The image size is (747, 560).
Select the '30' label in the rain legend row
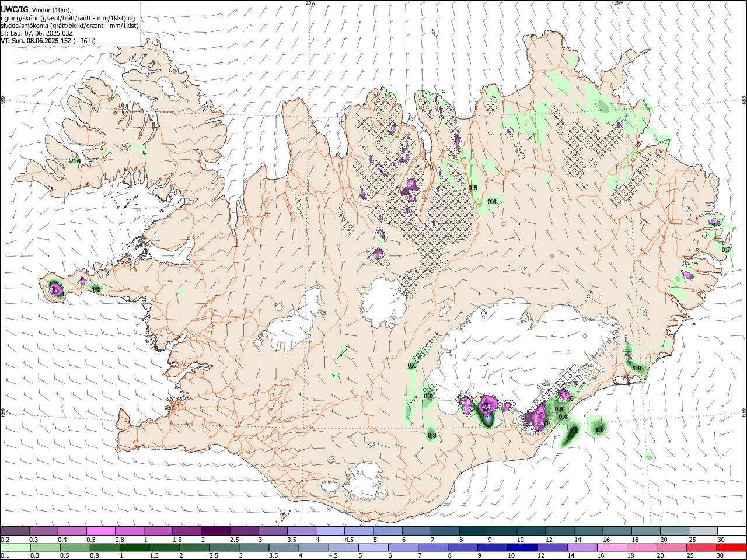point(721,556)
